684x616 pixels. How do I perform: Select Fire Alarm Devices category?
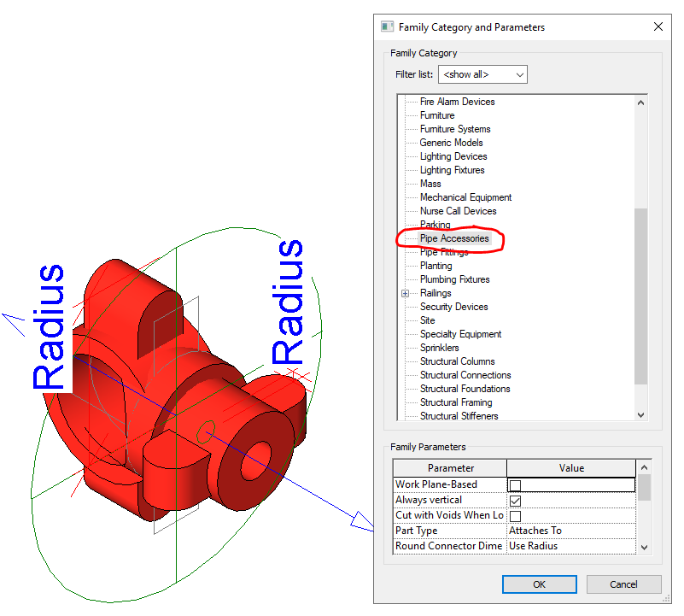click(457, 102)
